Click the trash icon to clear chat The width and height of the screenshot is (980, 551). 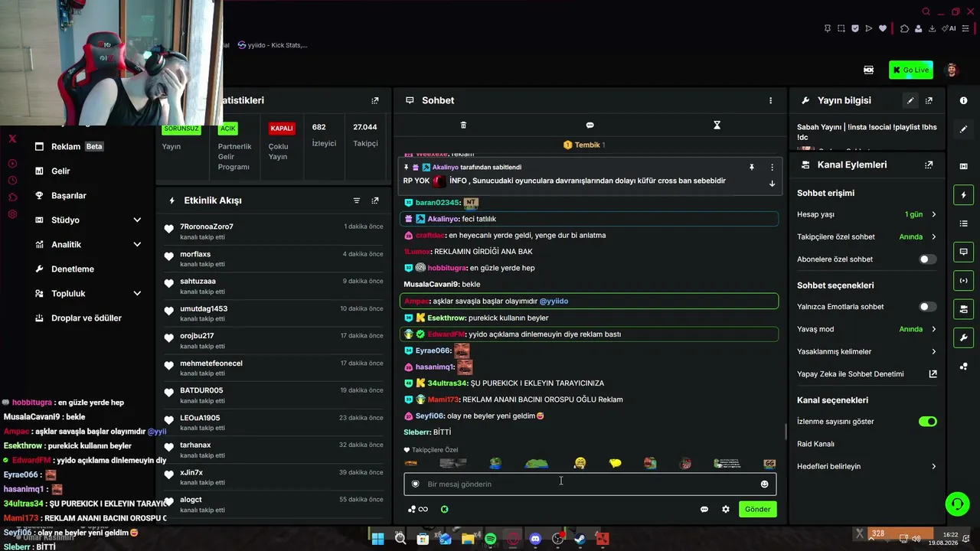point(463,125)
